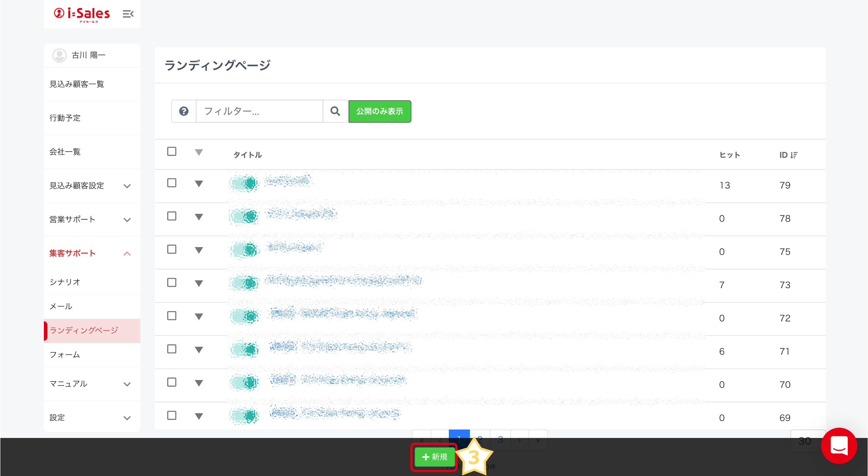Image resolution: width=868 pixels, height=476 pixels.
Task: Sort by the ID column sort icon
Action: pyautogui.click(x=794, y=155)
